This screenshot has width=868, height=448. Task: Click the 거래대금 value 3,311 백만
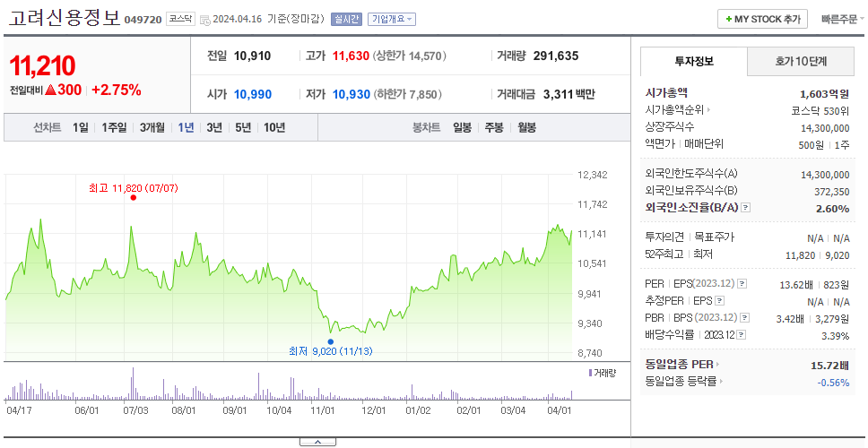(x=569, y=95)
